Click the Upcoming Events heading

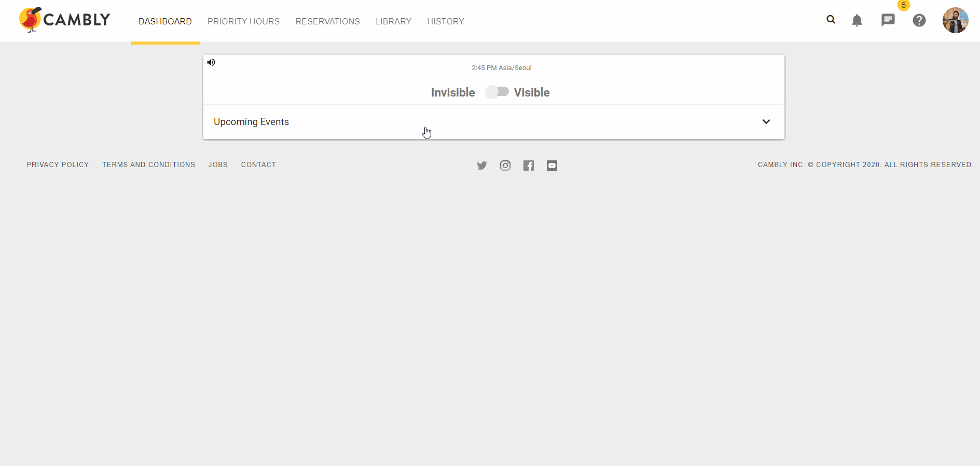(251, 121)
